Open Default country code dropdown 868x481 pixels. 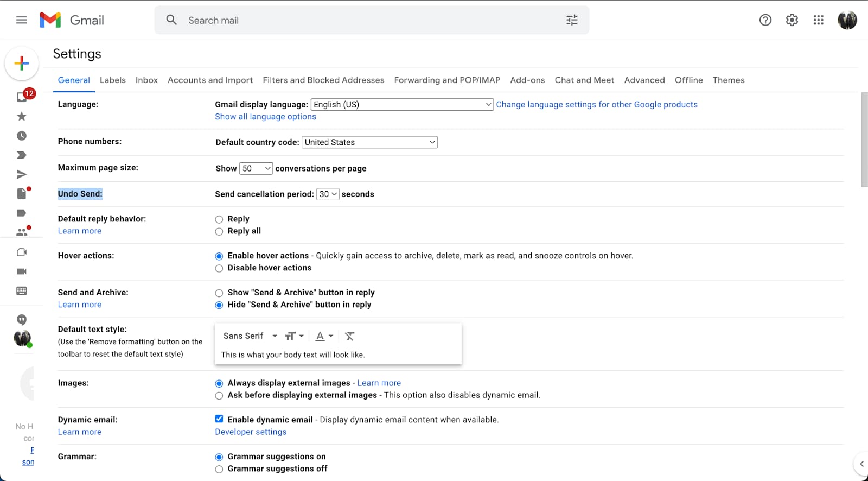point(369,142)
